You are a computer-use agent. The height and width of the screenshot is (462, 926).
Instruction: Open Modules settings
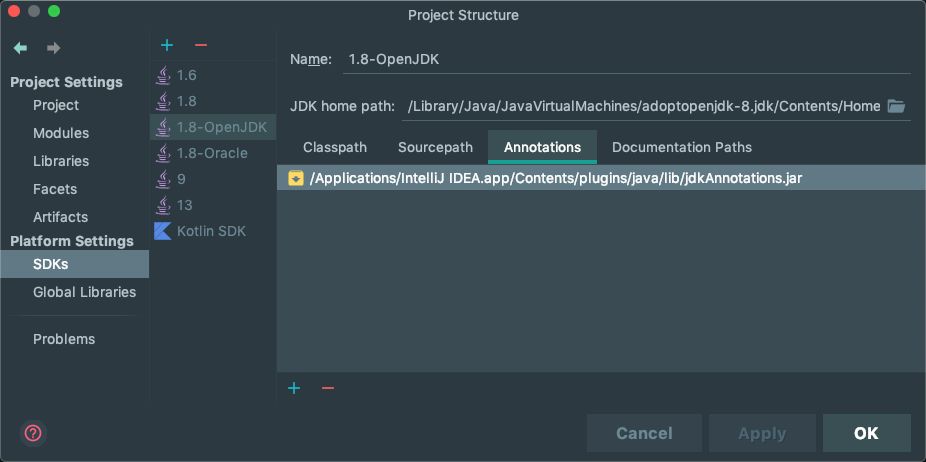61,133
